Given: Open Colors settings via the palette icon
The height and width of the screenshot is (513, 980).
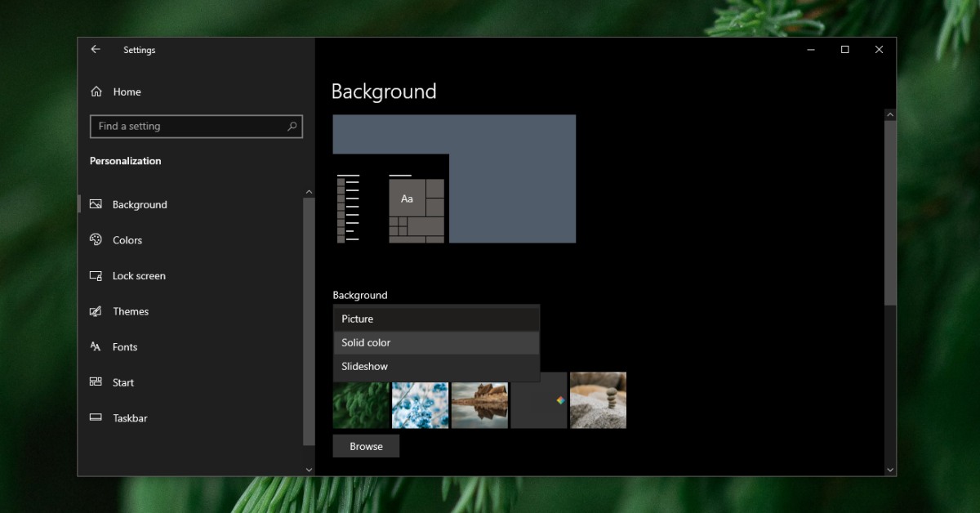Looking at the screenshot, I should click(96, 239).
